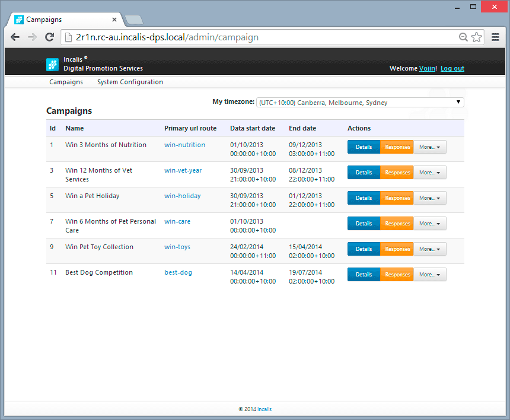Open the Campaigns menu item
The image size is (510, 420).
click(x=66, y=82)
